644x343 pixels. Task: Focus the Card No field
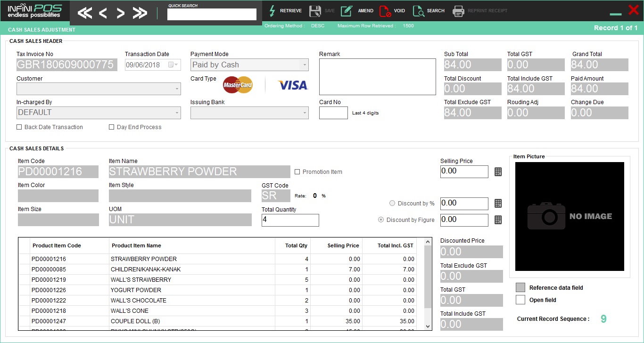pos(333,113)
